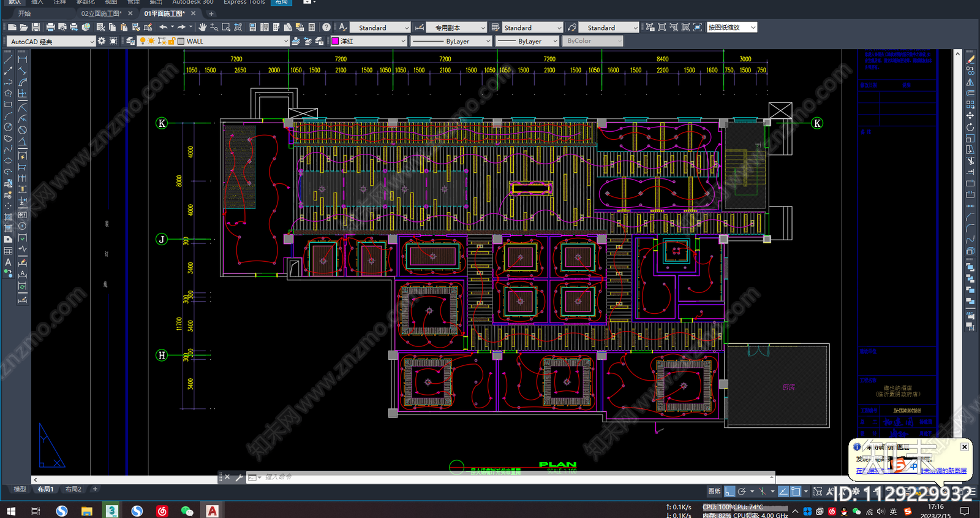Screen dimensions: 980x518
Task: Select the 模型 model tab
Action: (x=20, y=489)
